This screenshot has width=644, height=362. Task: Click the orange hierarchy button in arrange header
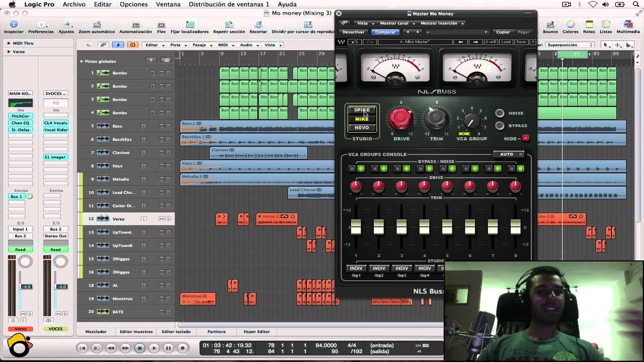pos(133,45)
